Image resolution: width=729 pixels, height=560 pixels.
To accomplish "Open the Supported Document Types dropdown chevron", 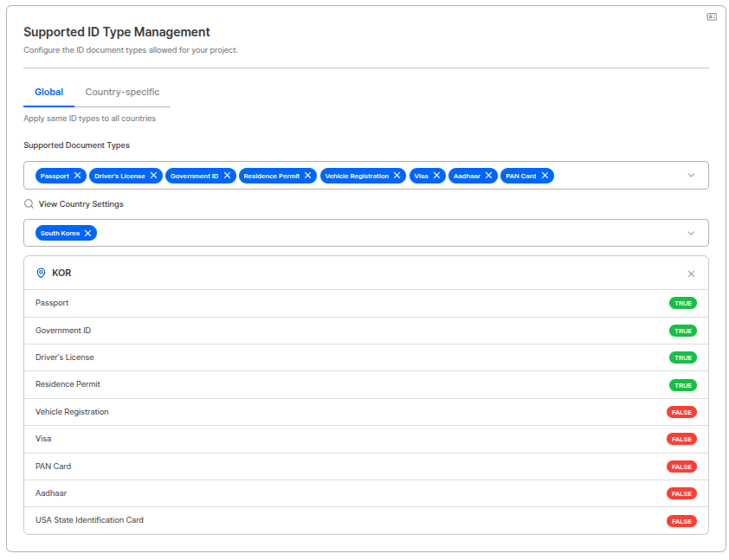I will tap(691, 176).
